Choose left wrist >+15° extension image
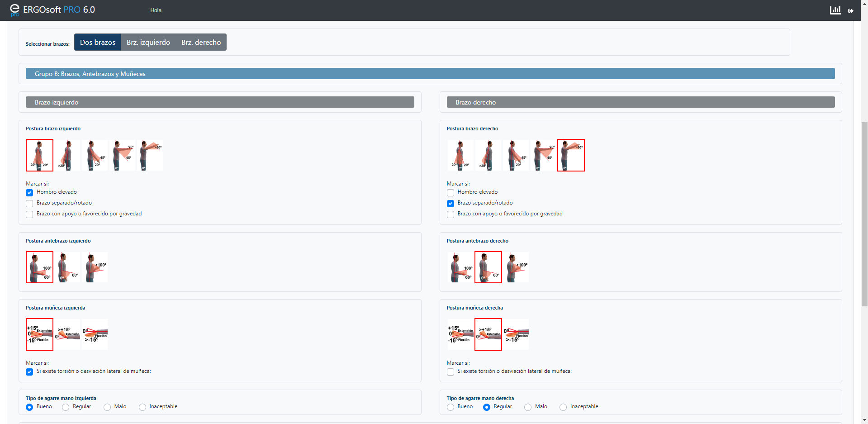 [67, 334]
